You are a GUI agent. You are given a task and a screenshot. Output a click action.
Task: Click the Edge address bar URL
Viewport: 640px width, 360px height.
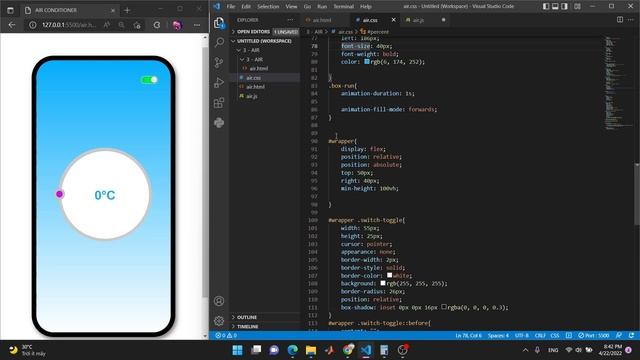tap(69, 25)
